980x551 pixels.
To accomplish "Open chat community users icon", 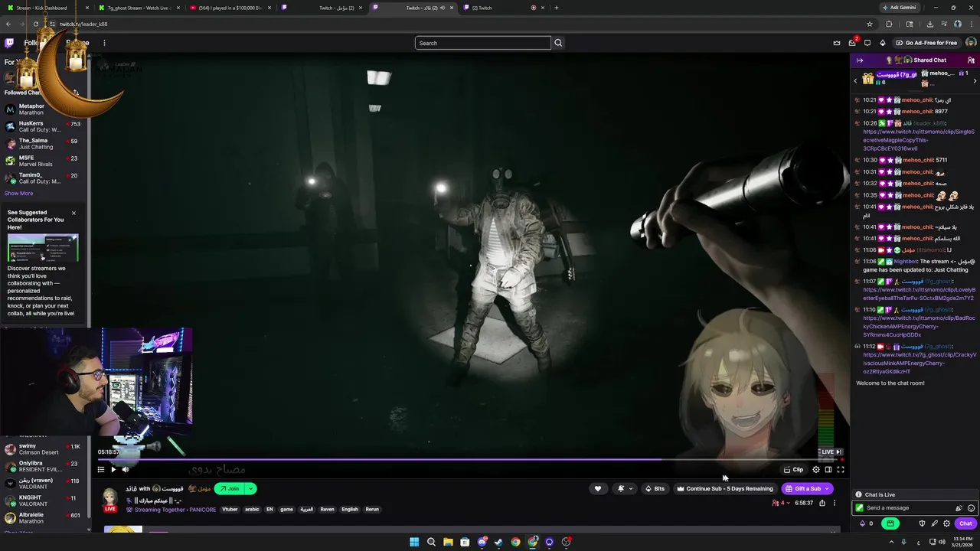I will click(x=971, y=60).
